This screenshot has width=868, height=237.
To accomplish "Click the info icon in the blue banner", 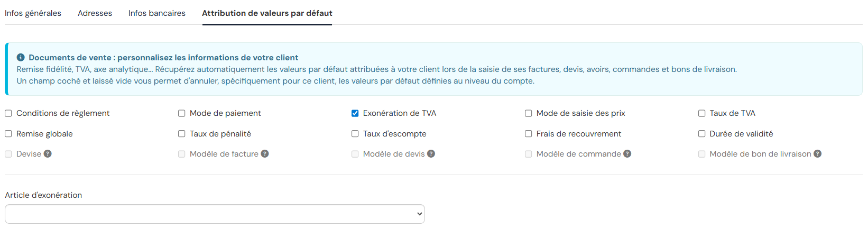I will (x=21, y=58).
